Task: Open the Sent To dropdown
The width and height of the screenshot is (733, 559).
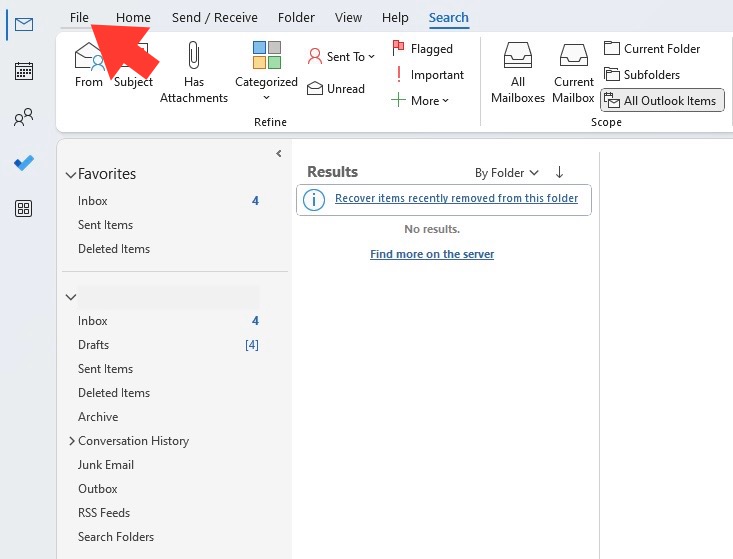Action: pos(341,57)
